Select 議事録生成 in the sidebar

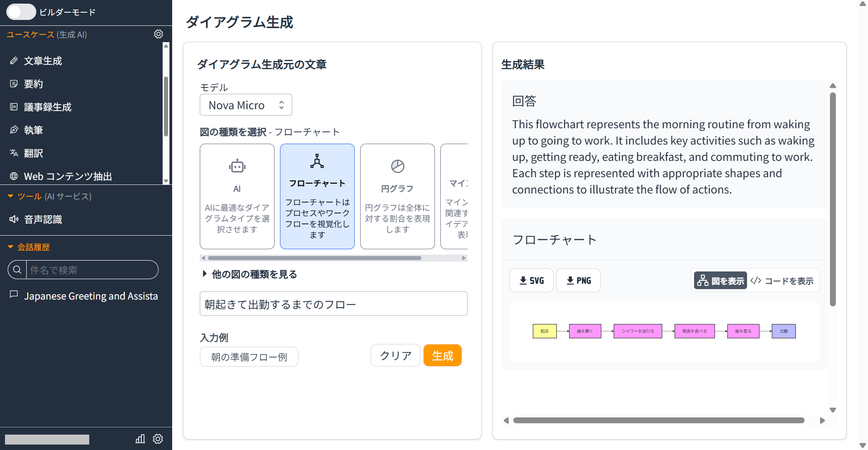pyautogui.click(x=48, y=107)
